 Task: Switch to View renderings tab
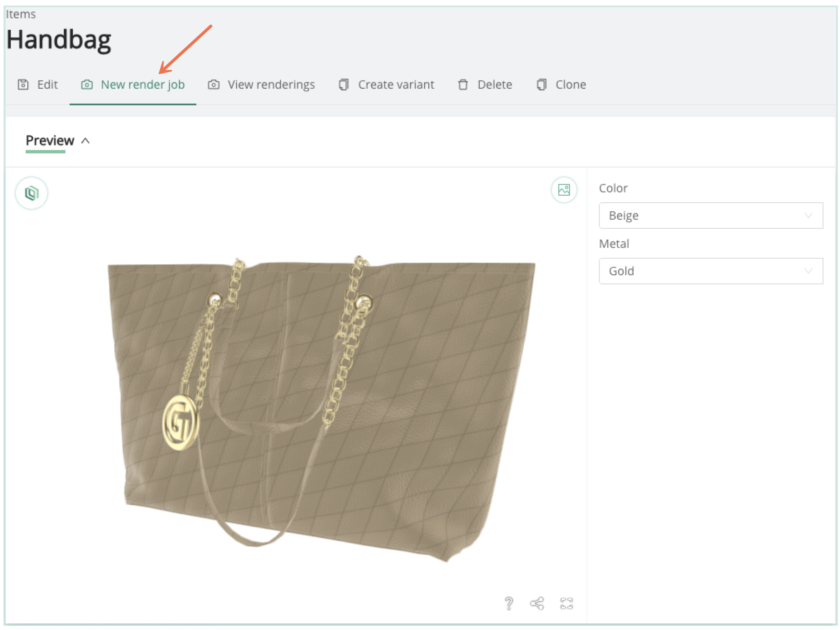tap(271, 85)
